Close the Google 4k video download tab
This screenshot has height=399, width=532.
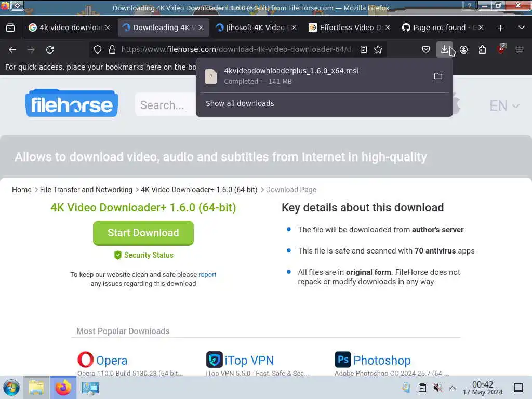(x=108, y=28)
